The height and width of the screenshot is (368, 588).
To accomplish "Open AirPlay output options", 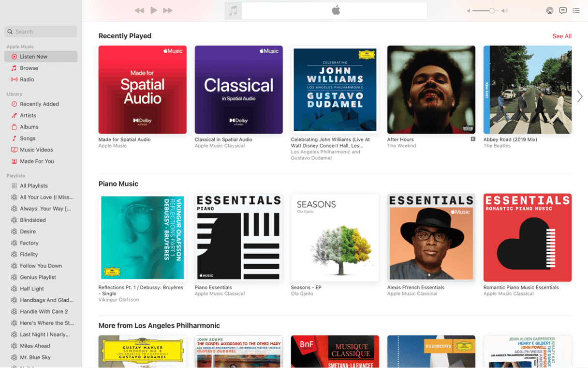I will tap(550, 11).
